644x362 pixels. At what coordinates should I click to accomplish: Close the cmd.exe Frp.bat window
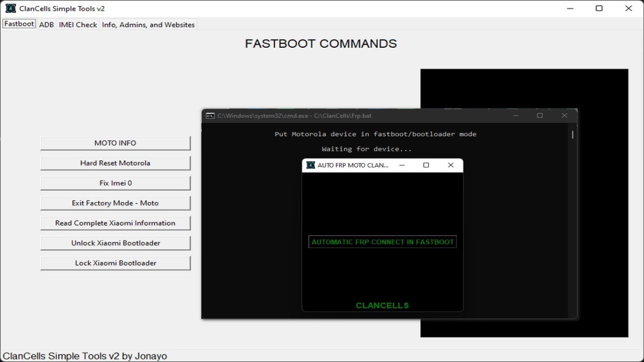(x=565, y=116)
